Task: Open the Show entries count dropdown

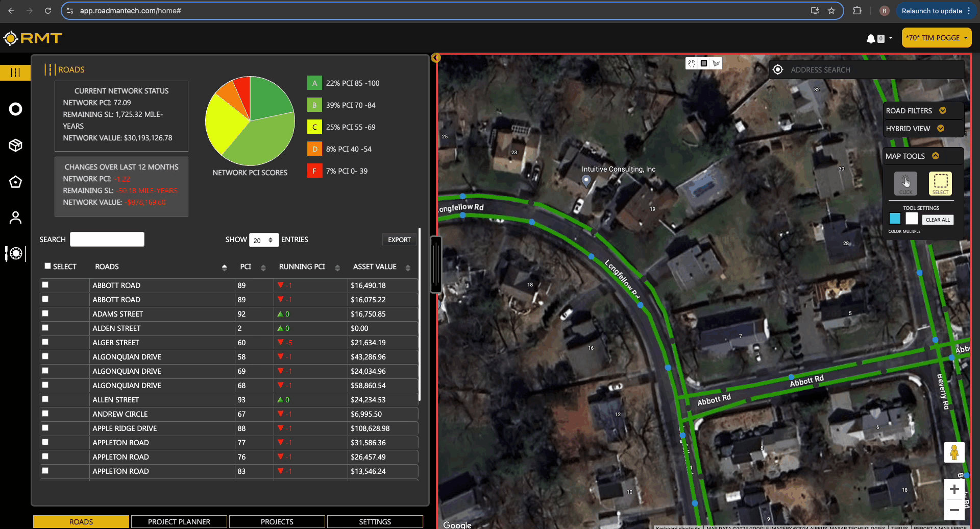Action: click(x=263, y=240)
